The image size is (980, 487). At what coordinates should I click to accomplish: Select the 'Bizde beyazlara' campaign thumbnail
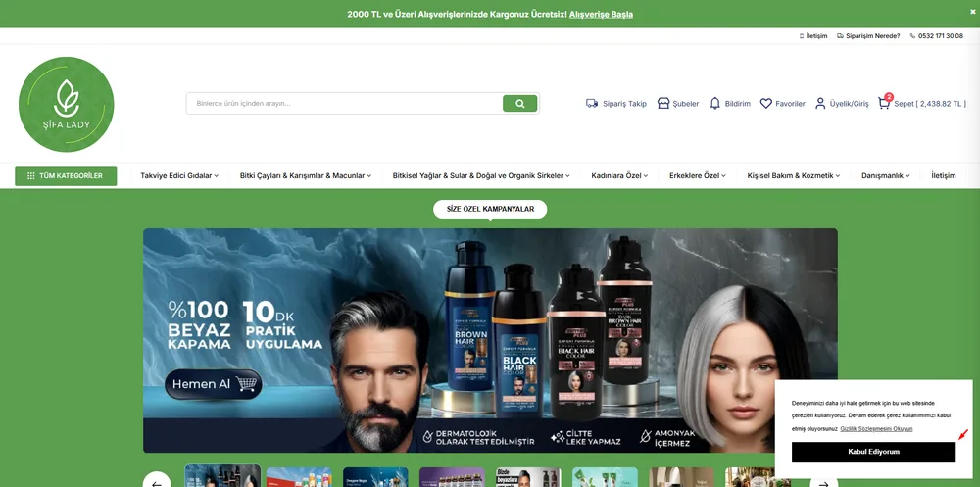[528, 477]
